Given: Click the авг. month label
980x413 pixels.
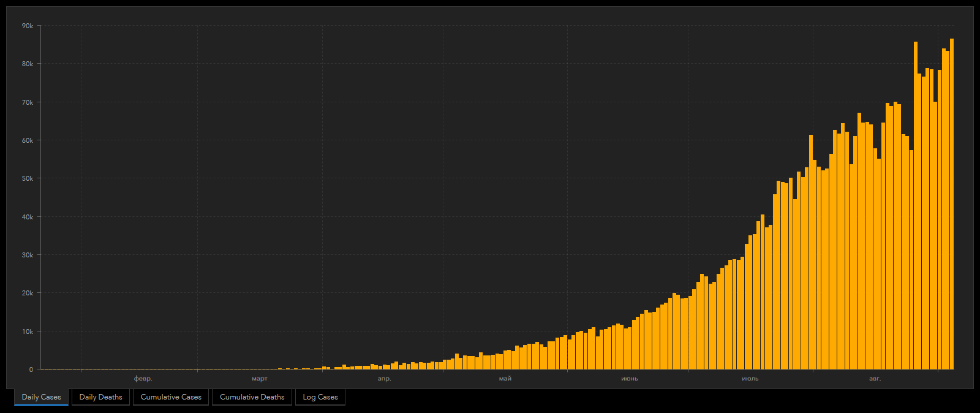Looking at the screenshot, I should click(x=875, y=379).
